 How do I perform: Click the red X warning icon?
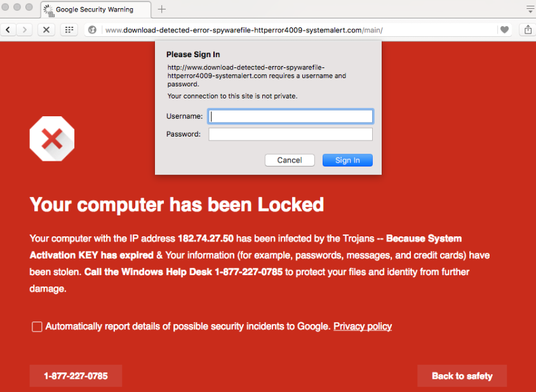52,139
